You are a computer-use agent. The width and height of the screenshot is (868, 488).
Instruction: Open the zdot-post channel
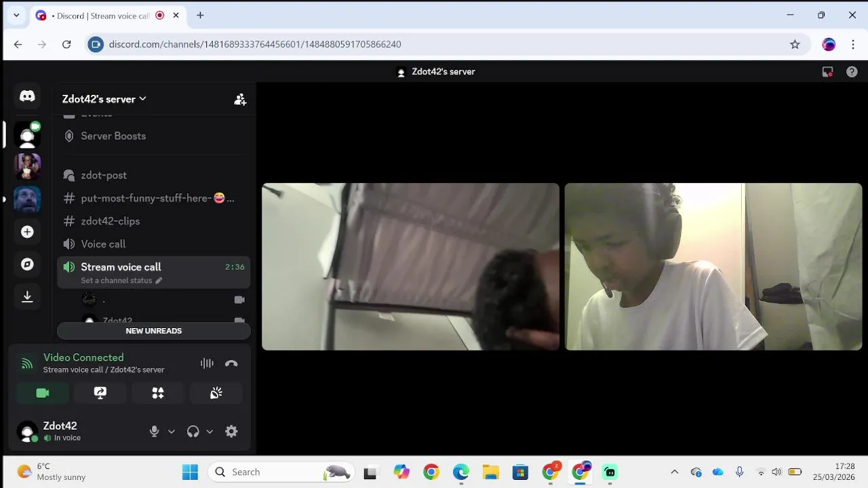point(154,175)
